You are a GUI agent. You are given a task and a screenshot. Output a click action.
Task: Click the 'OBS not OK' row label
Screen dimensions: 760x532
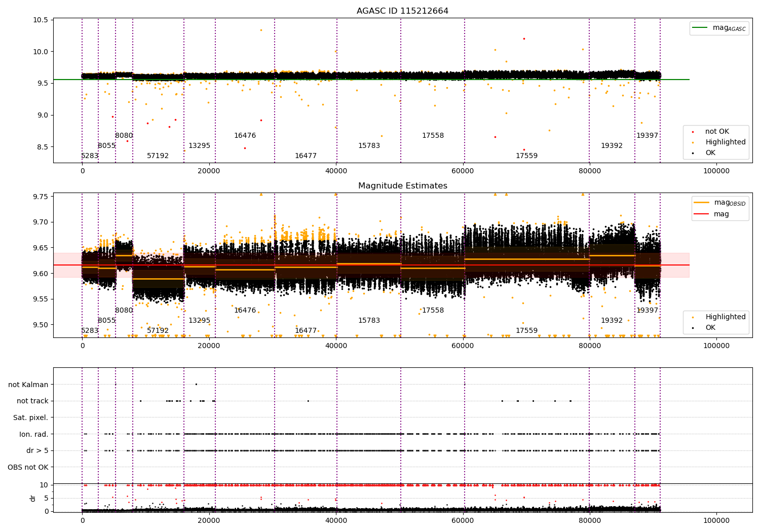click(28, 467)
